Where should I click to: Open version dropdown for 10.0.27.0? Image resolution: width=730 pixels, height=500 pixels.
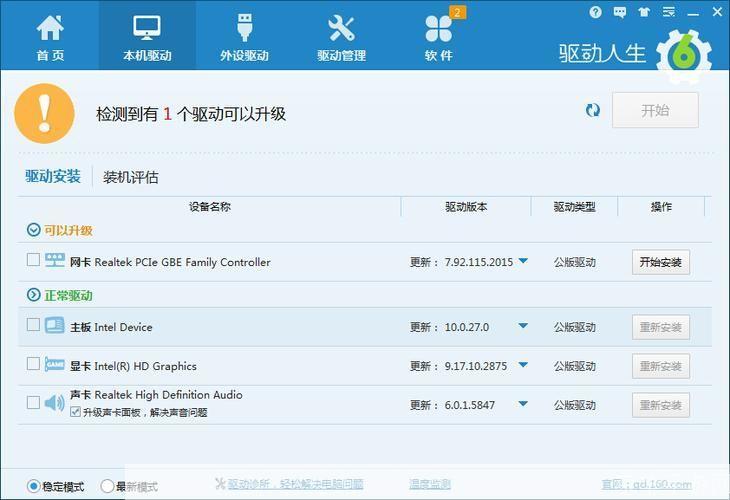[x=523, y=326]
